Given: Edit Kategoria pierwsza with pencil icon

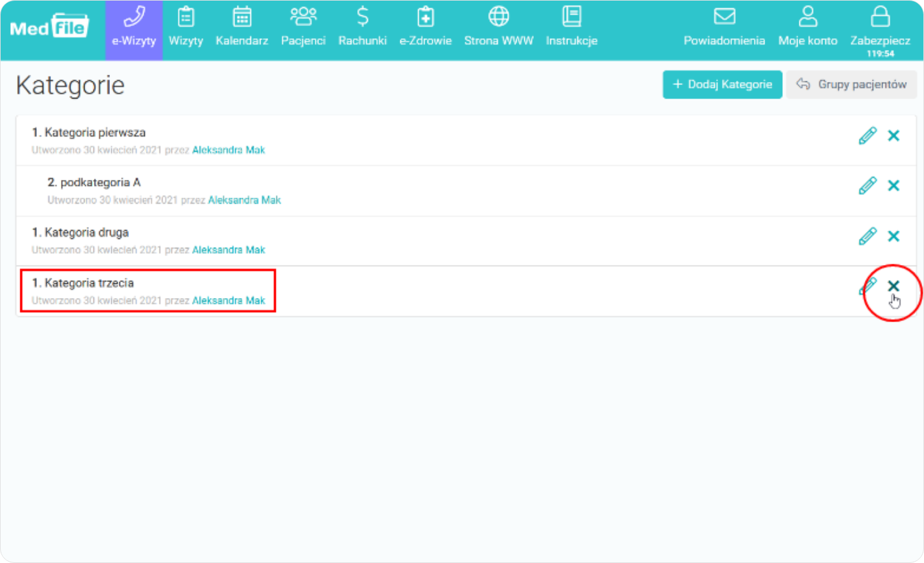Looking at the screenshot, I should (x=867, y=135).
